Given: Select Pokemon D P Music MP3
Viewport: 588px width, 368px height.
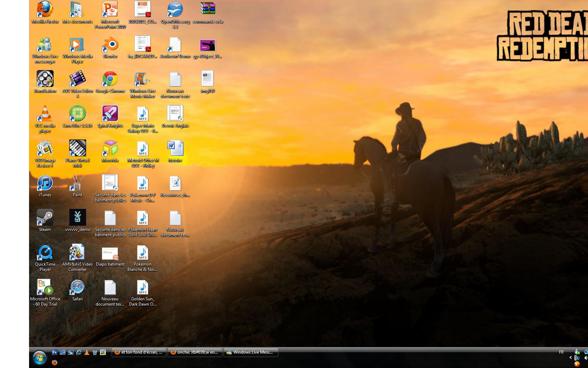Looking at the screenshot, I should pos(142,189).
